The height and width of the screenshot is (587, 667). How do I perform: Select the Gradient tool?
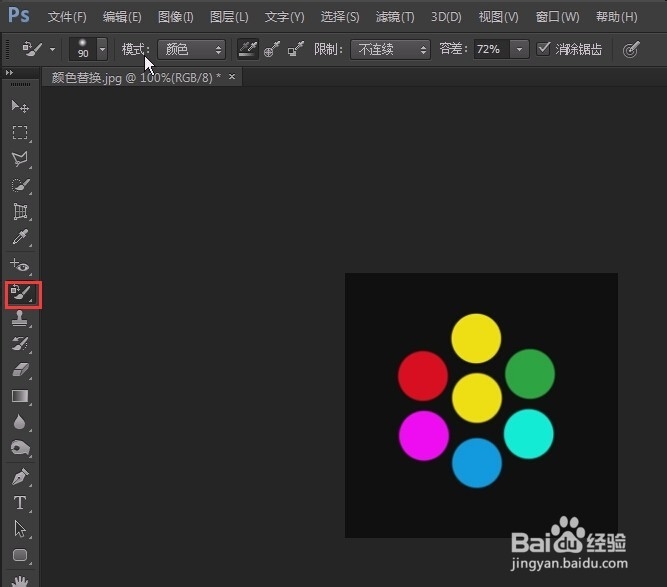(20, 396)
